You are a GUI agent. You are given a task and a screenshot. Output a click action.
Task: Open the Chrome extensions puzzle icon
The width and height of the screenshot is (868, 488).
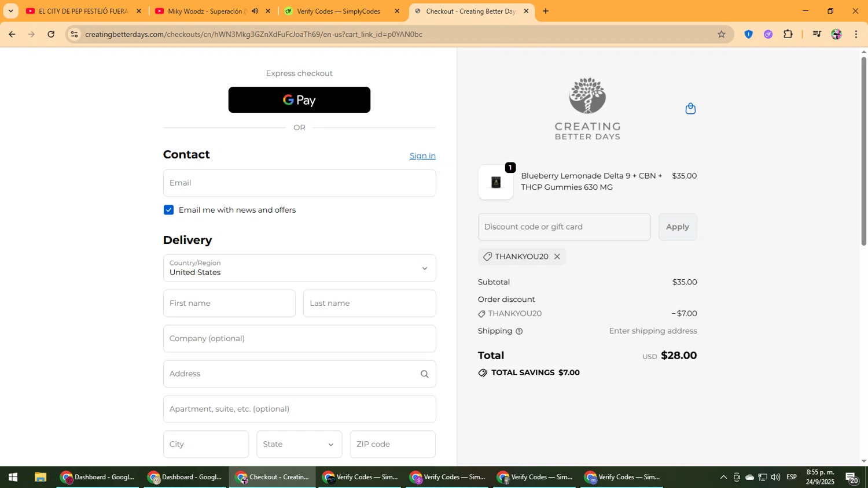tap(788, 34)
